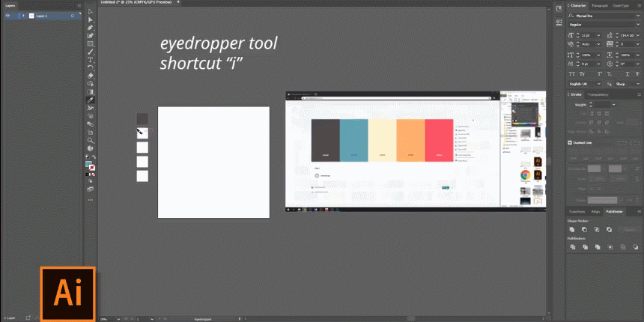Select the dark grey square beside artboard

tap(142, 119)
